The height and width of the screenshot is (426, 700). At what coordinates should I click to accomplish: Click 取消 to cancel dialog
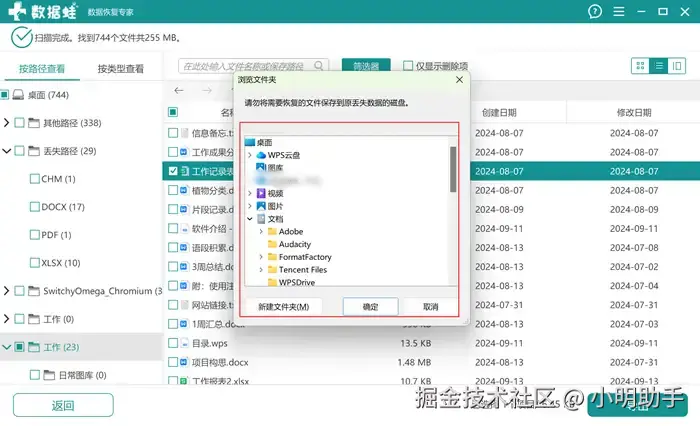point(430,307)
